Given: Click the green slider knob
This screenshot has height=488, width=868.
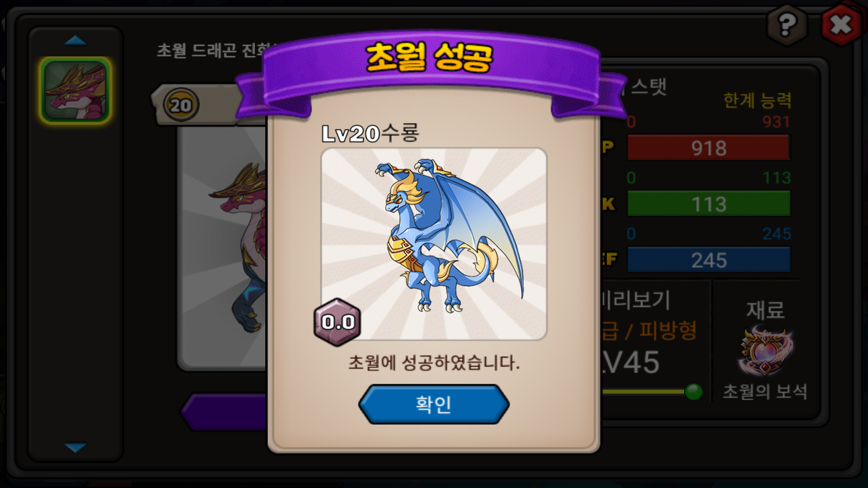Looking at the screenshot, I should (x=693, y=391).
